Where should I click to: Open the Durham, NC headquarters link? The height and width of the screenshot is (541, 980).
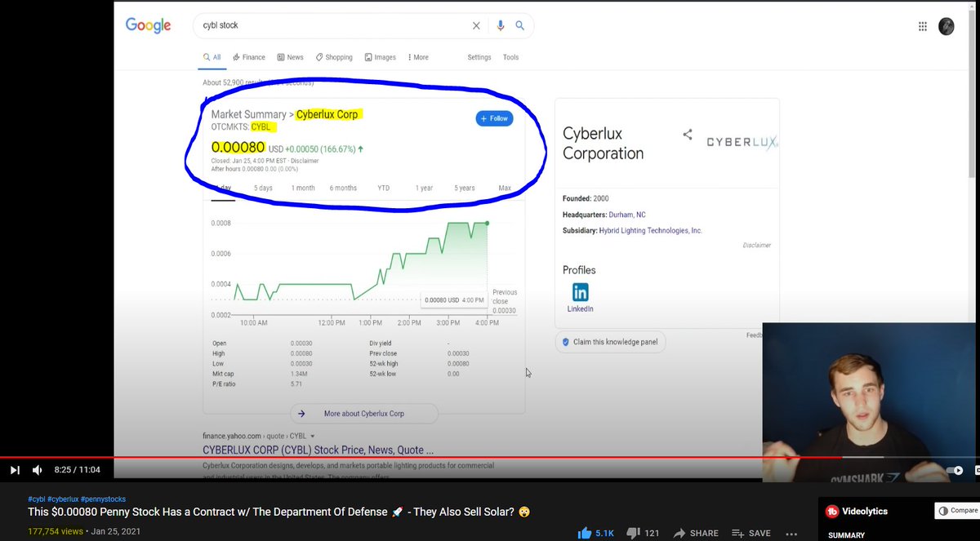(x=627, y=215)
